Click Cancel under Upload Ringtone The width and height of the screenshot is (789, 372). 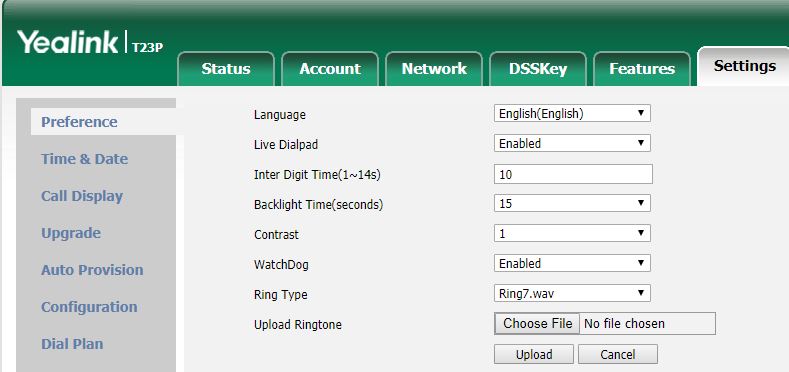(618, 354)
